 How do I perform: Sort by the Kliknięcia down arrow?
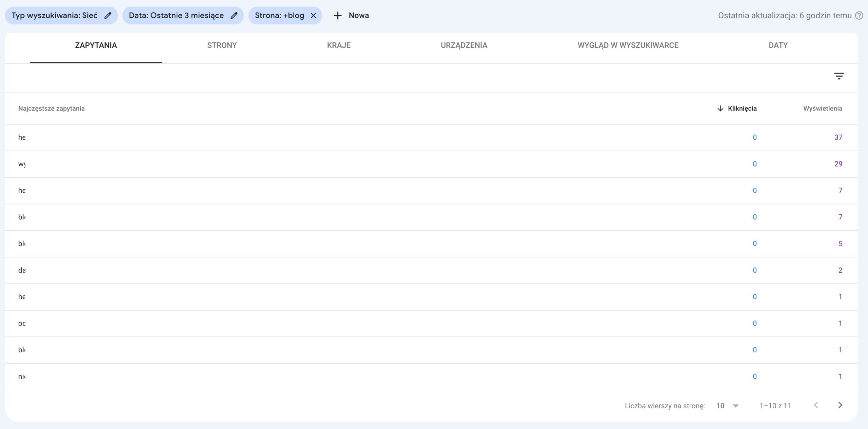(x=721, y=109)
